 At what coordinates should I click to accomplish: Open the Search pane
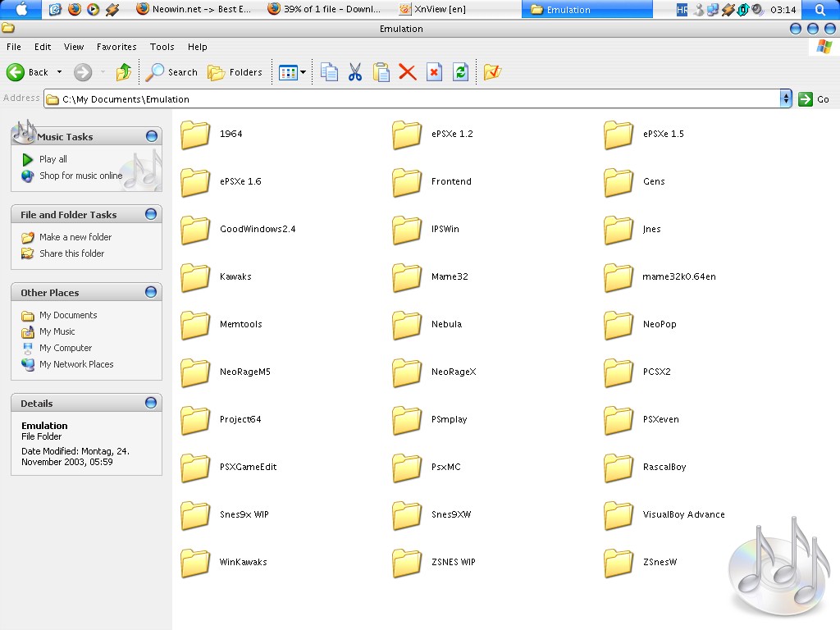point(172,72)
